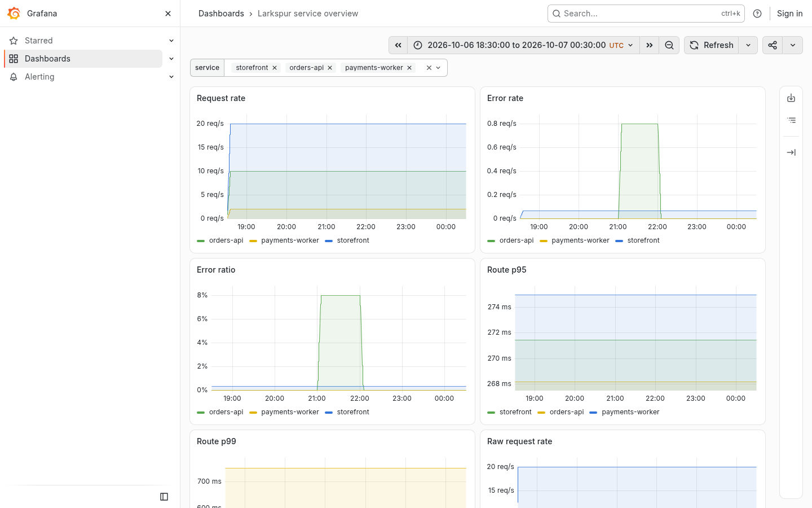Close the sidebar menu with the X icon
The height and width of the screenshot is (508, 812).
[x=168, y=14]
